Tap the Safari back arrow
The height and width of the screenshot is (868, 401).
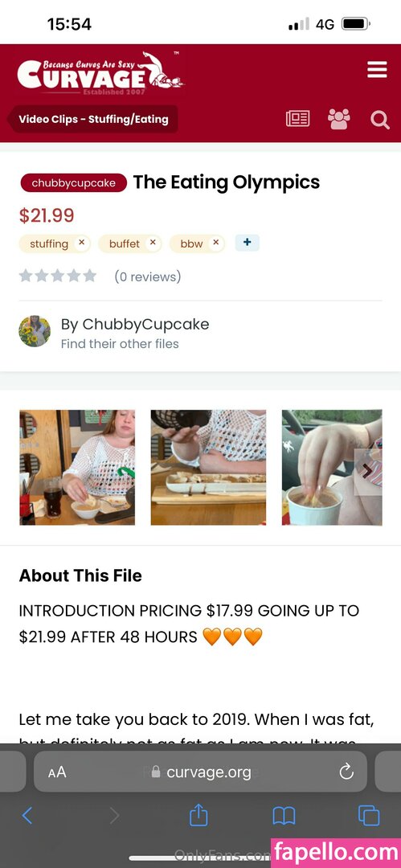click(27, 816)
